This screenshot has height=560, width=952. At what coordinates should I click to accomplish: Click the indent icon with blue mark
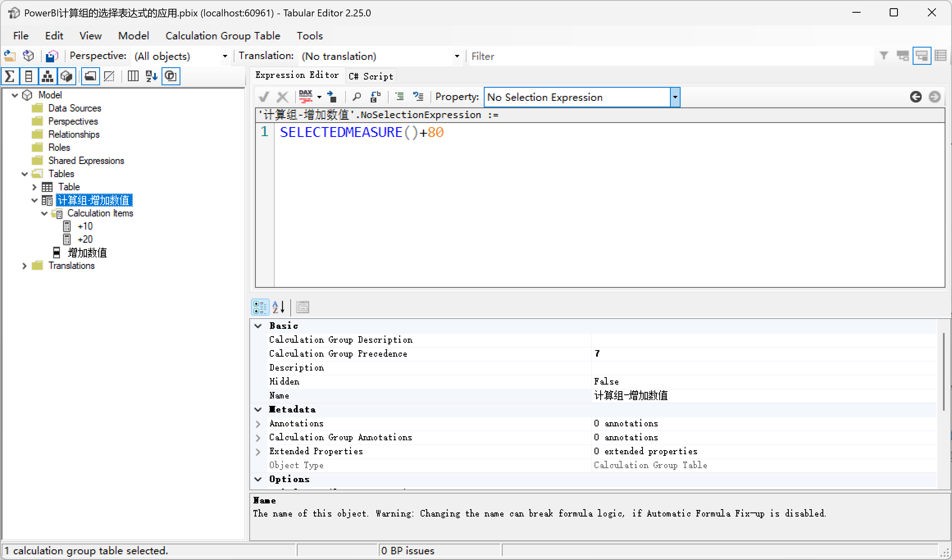pos(418,97)
